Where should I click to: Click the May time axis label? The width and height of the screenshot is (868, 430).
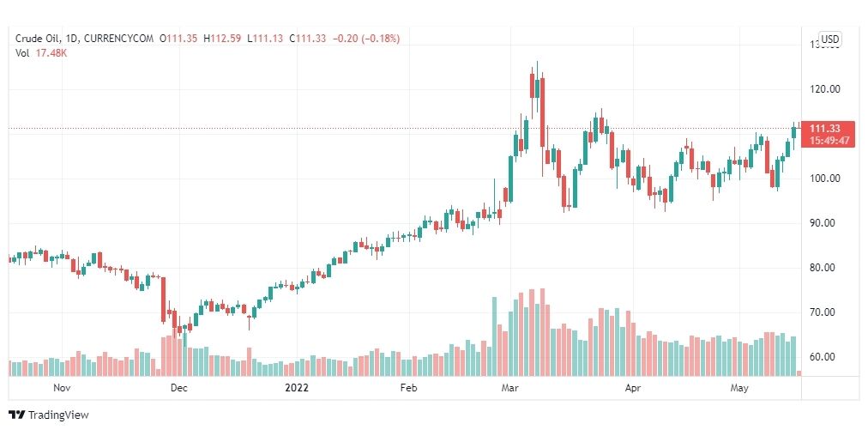coord(739,388)
